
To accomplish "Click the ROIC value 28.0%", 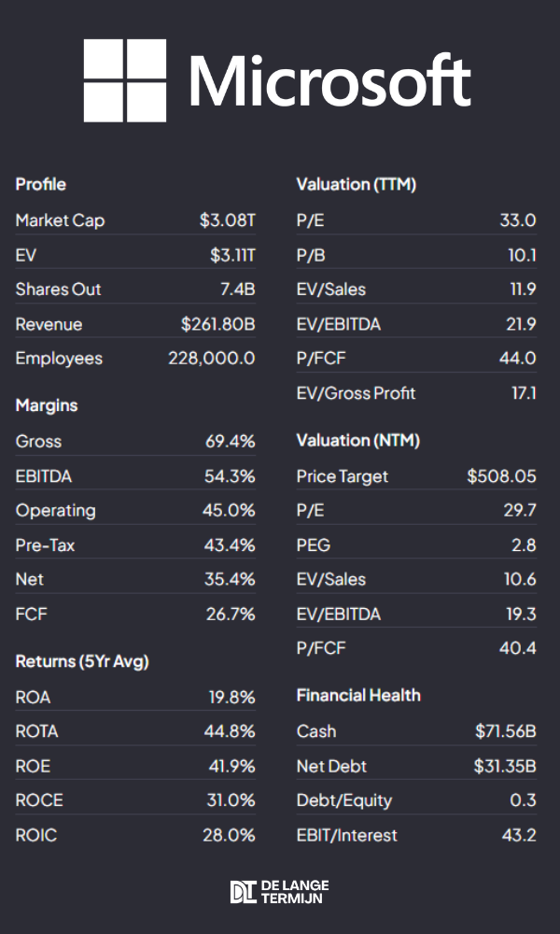I will (229, 835).
